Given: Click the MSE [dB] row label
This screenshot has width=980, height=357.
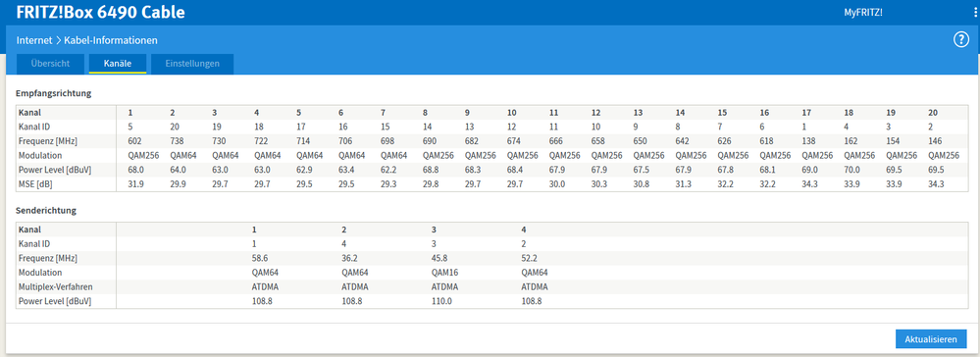Looking at the screenshot, I should (x=36, y=183).
